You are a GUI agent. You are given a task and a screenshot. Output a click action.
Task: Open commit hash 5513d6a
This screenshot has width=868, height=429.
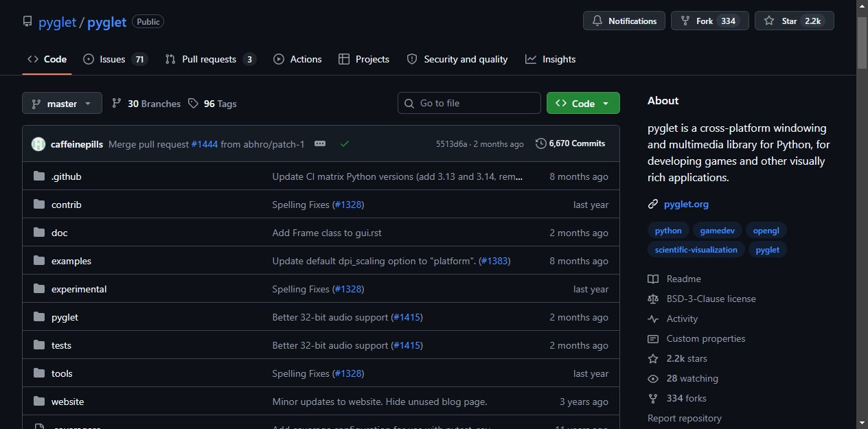[x=451, y=144]
